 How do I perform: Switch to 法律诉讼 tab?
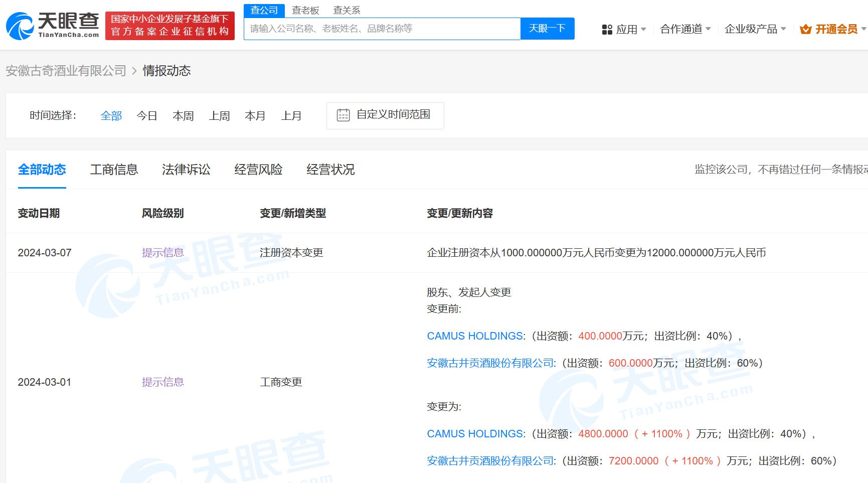coord(186,170)
